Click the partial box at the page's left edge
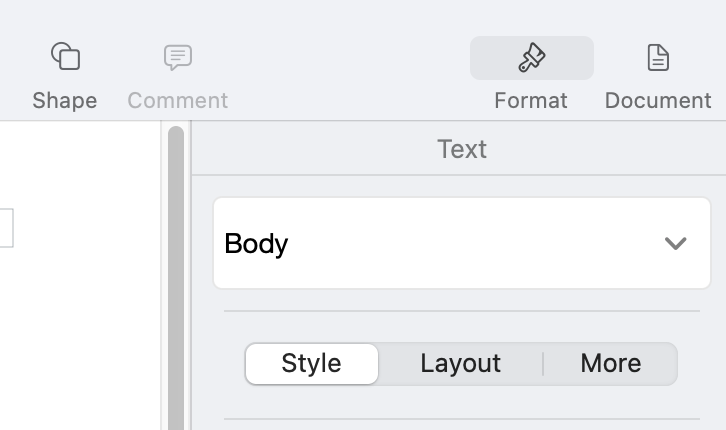Image resolution: width=726 pixels, height=430 pixels. (6, 228)
